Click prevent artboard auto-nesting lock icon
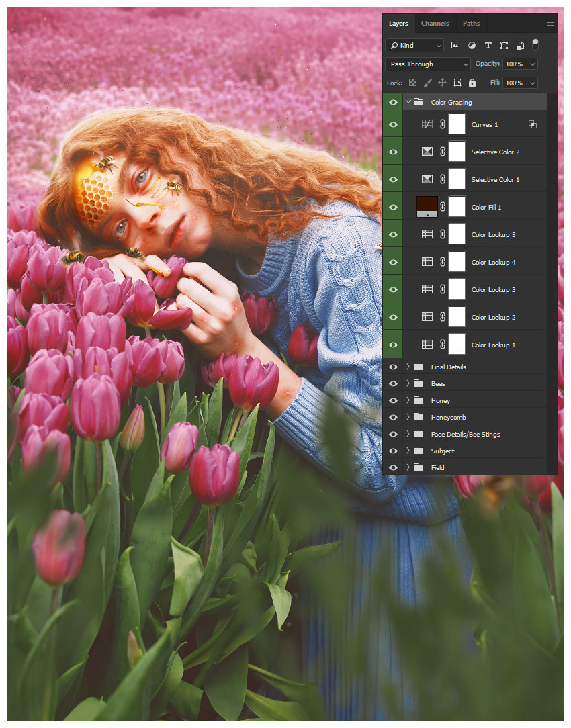571x728 pixels. (457, 83)
